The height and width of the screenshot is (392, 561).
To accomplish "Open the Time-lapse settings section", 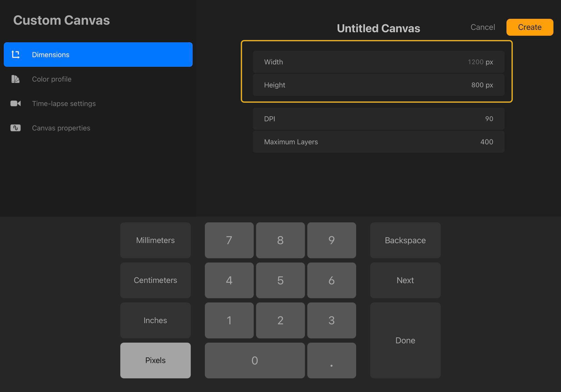I will [64, 103].
